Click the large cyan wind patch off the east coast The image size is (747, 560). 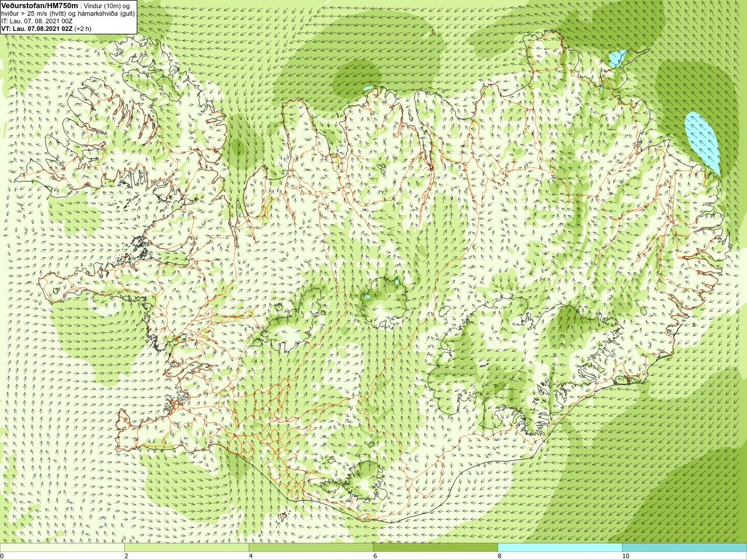(x=703, y=142)
